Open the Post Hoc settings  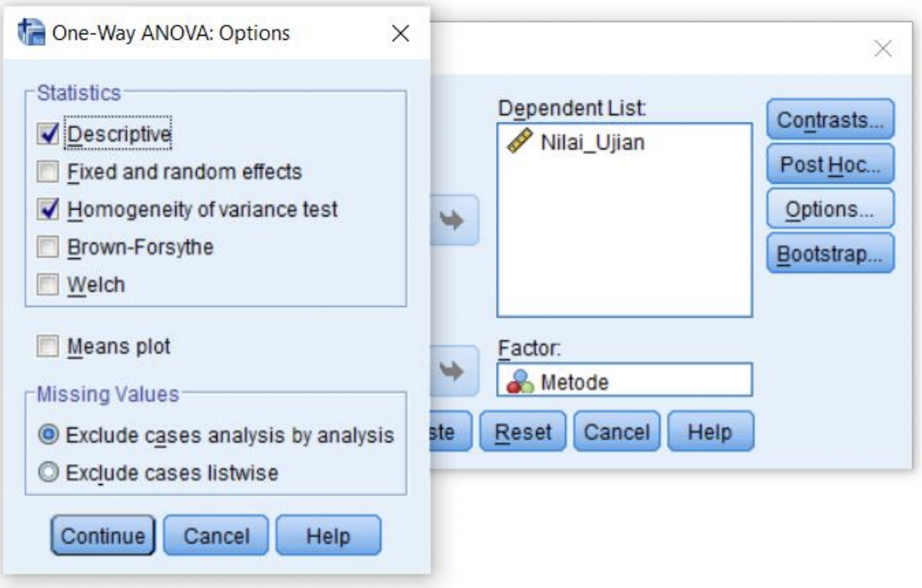(830, 164)
